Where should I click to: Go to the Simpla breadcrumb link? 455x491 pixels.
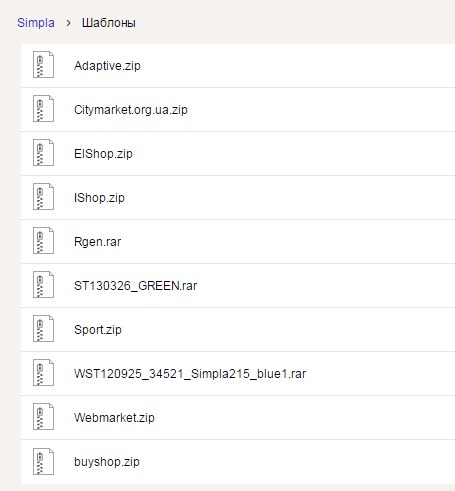click(x=36, y=23)
